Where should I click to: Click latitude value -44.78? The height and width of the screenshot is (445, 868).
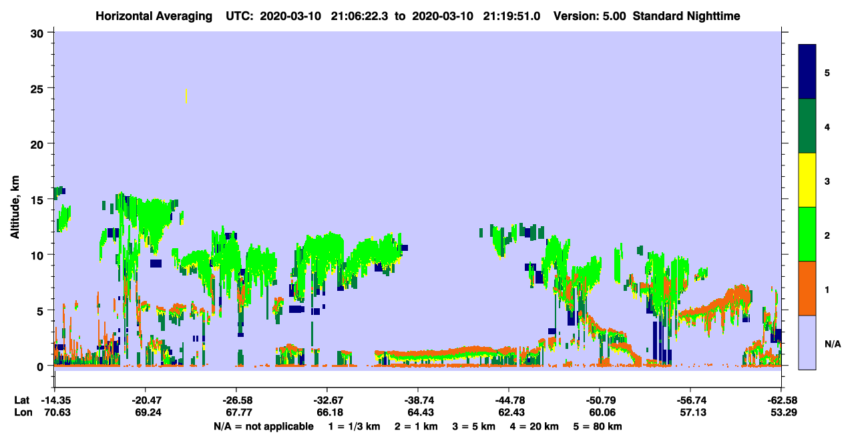[x=509, y=400]
